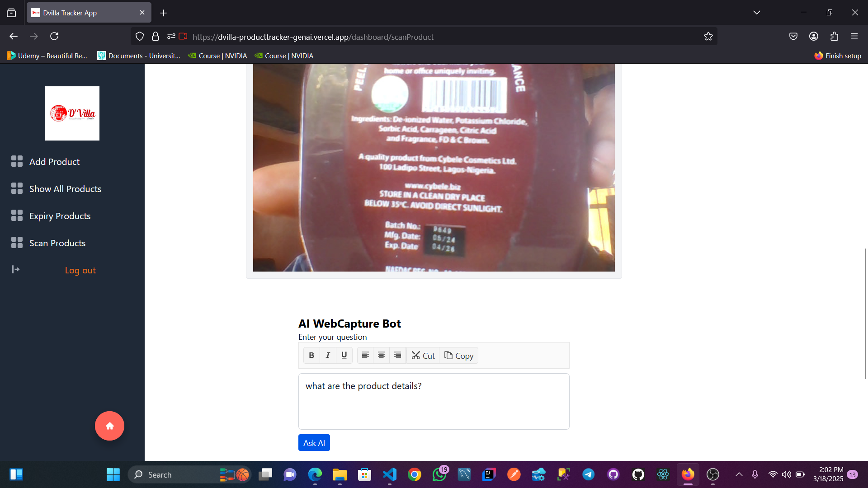Align text right in question editor
868x488 pixels.
point(397,356)
